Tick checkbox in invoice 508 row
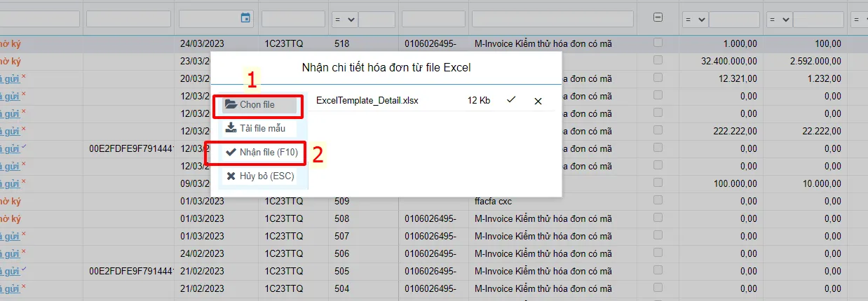 point(658,218)
